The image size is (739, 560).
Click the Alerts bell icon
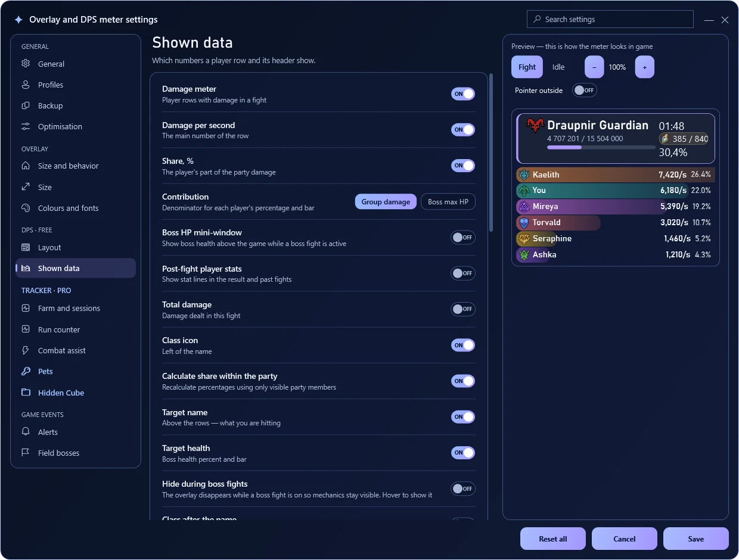point(26,432)
